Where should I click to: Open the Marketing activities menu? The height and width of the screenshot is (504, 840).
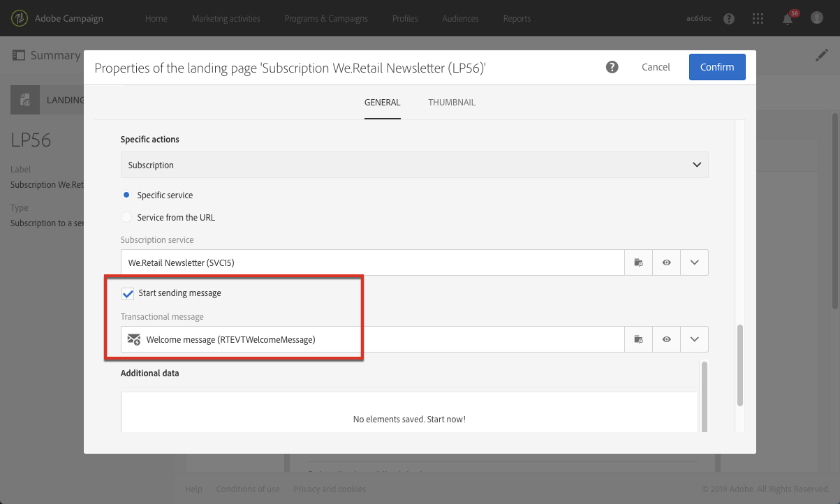coord(226,19)
